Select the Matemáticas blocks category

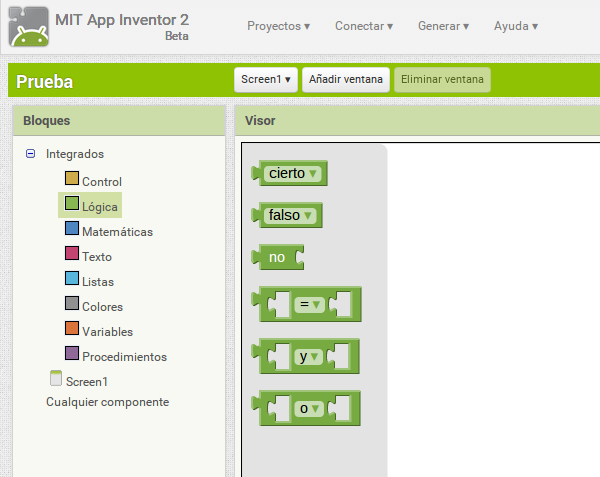coord(117,232)
